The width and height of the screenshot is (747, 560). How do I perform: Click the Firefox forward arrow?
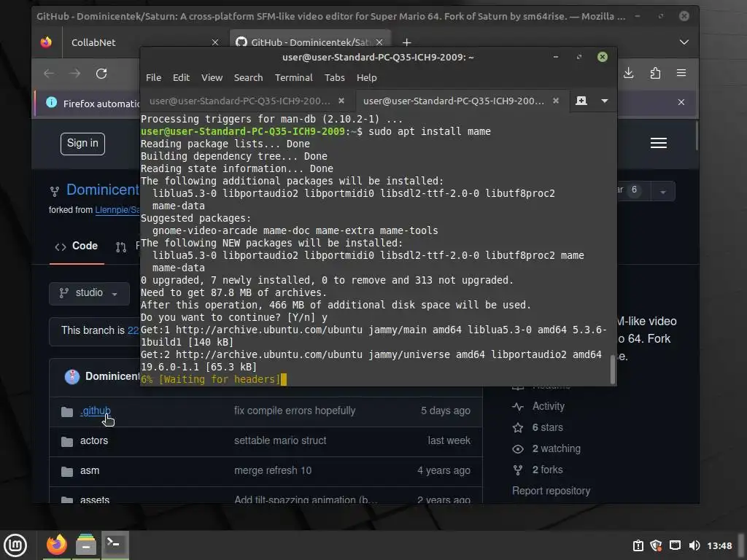point(75,74)
